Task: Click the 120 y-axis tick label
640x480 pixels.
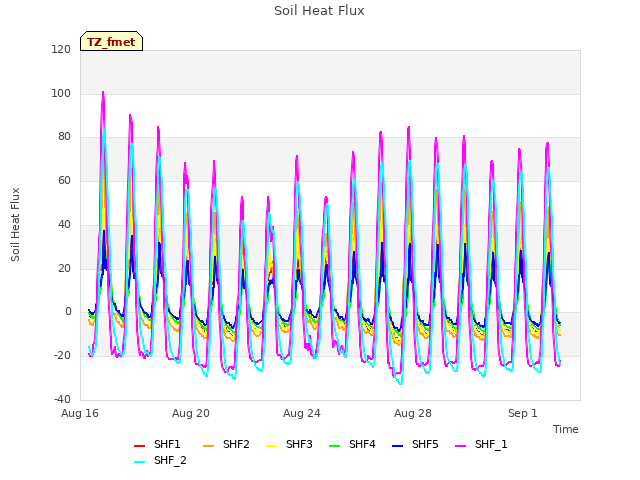Action: click(x=61, y=50)
